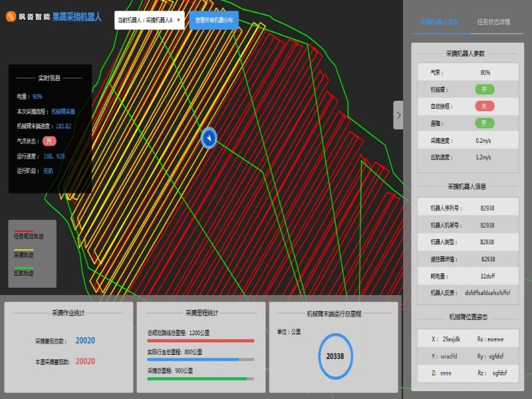Viewport: 532px width, 399px height.
Task: Click the red 任务规划轨迹 legend line
Action: click(24, 230)
